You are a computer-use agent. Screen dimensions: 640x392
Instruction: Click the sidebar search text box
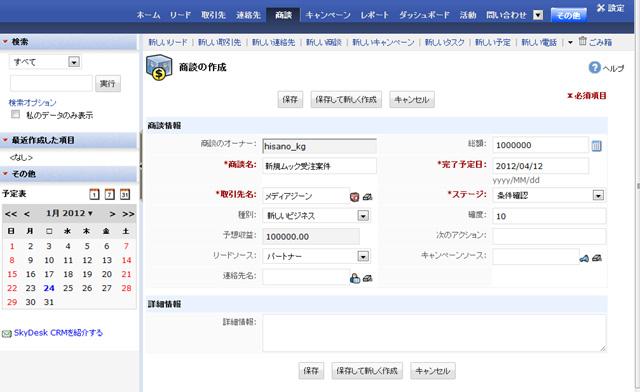(51, 83)
